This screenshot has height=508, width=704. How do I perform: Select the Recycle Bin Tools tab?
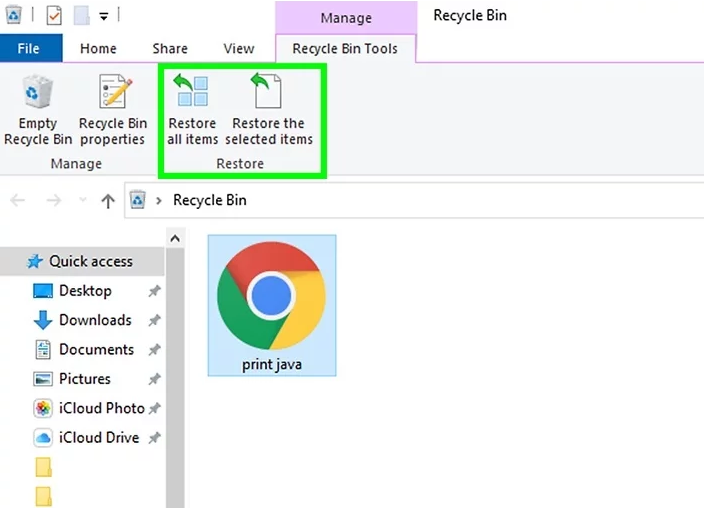[344, 48]
